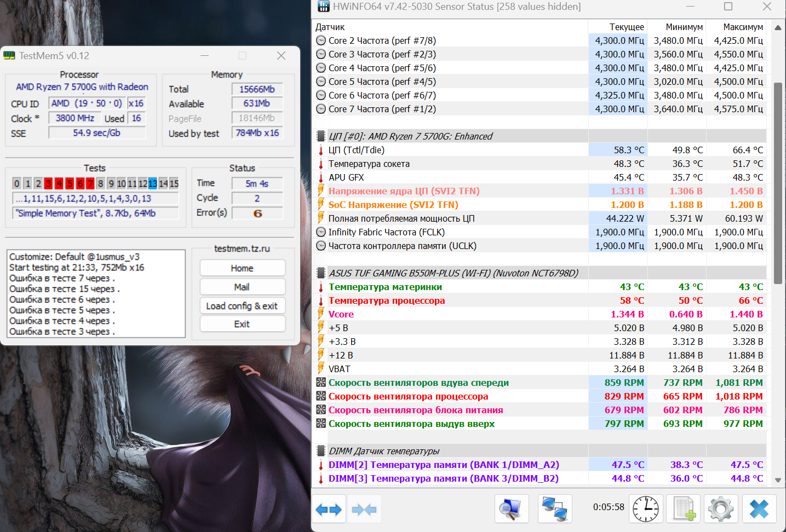Click the lightning icon beside +12 В

(321, 355)
